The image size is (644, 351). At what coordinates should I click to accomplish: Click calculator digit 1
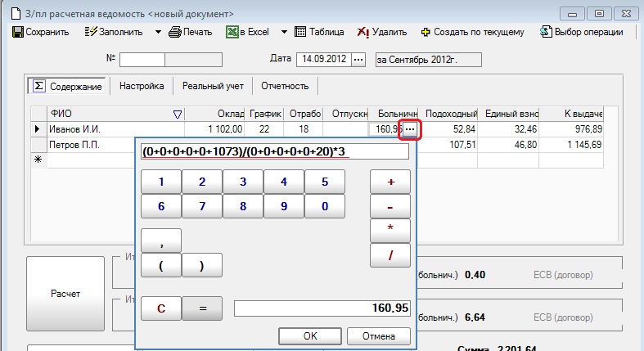click(161, 182)
